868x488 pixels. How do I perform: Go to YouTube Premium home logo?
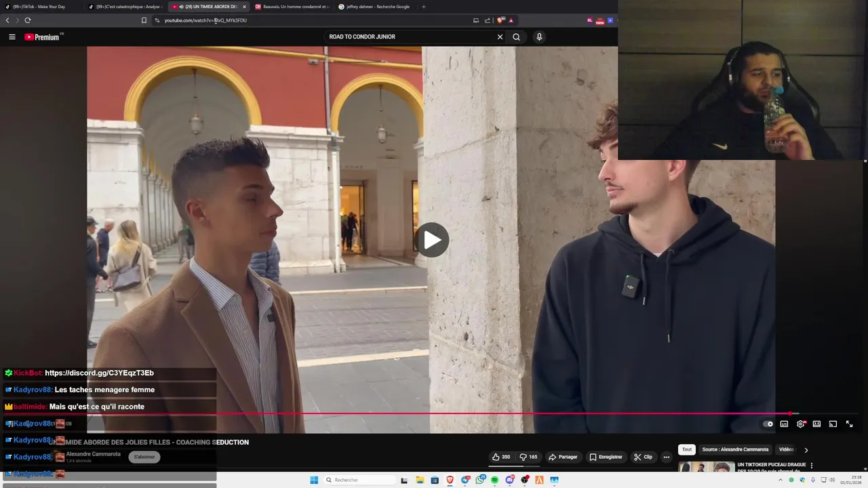(x=43, y=37)
